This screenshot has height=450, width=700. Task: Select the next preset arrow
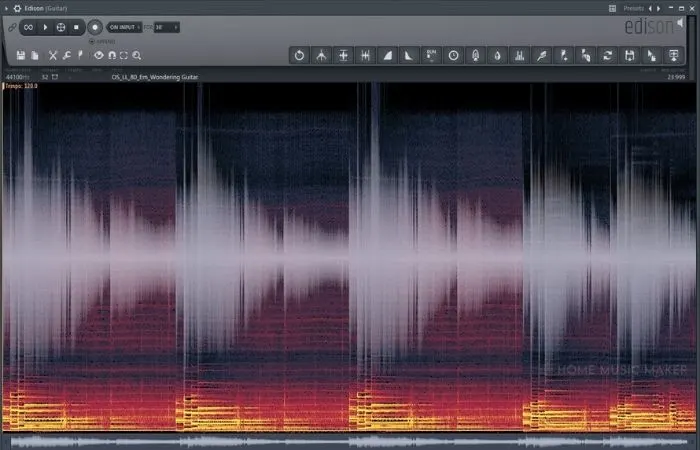click(x=658, y=8)
